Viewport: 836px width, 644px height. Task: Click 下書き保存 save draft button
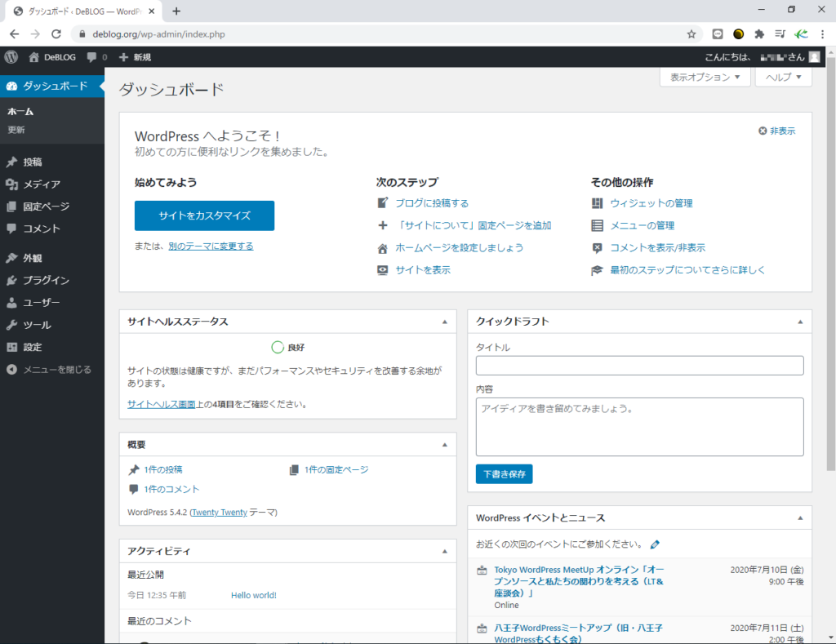click(504, 474)
